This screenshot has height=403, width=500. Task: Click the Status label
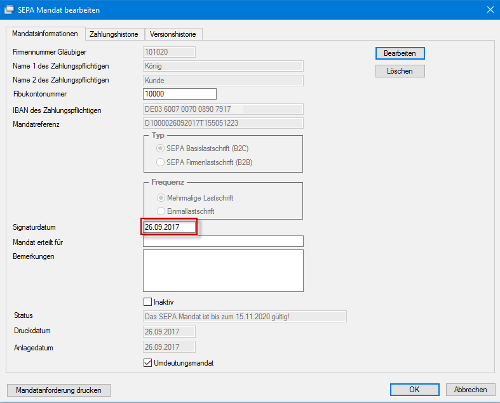23,315
